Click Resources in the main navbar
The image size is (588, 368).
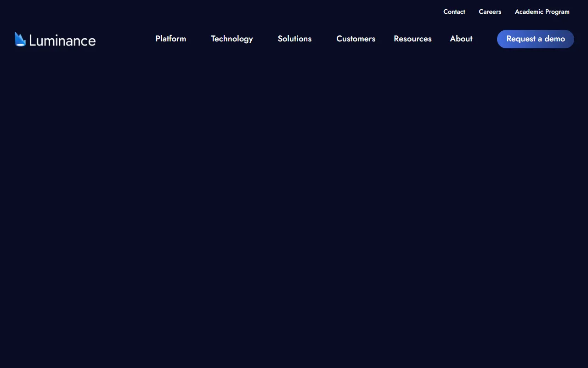point(413,39)
